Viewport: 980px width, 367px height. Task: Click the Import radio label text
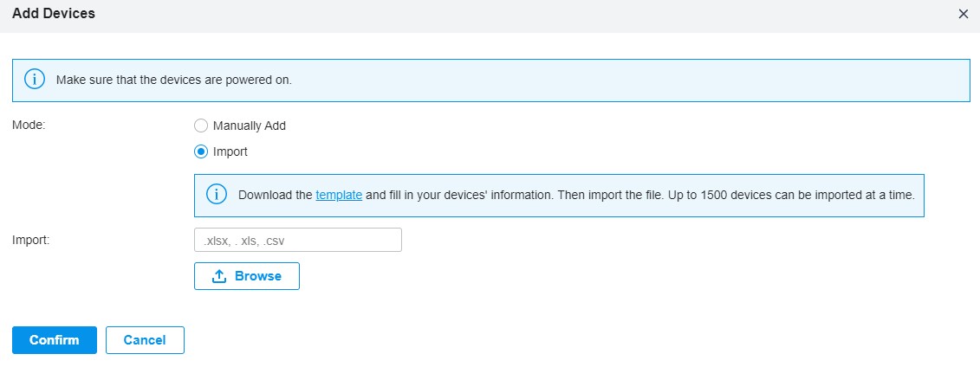coord(230,151)
